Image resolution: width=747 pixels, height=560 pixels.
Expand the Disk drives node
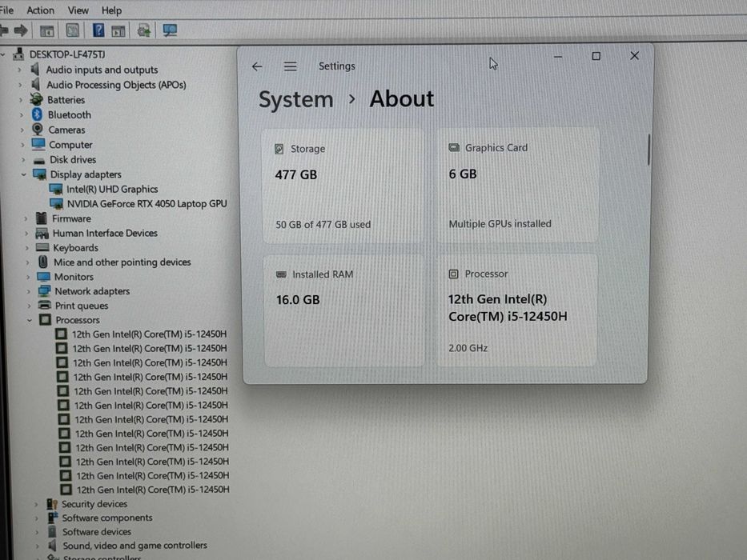[23, 160]
